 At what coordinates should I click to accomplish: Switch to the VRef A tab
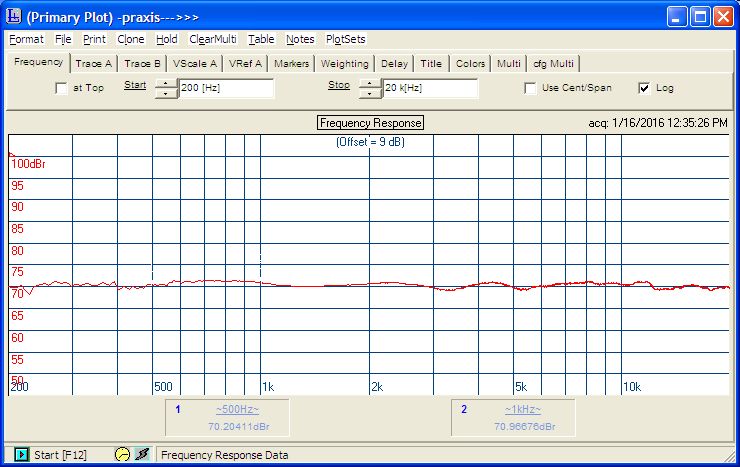pos(245,64)
